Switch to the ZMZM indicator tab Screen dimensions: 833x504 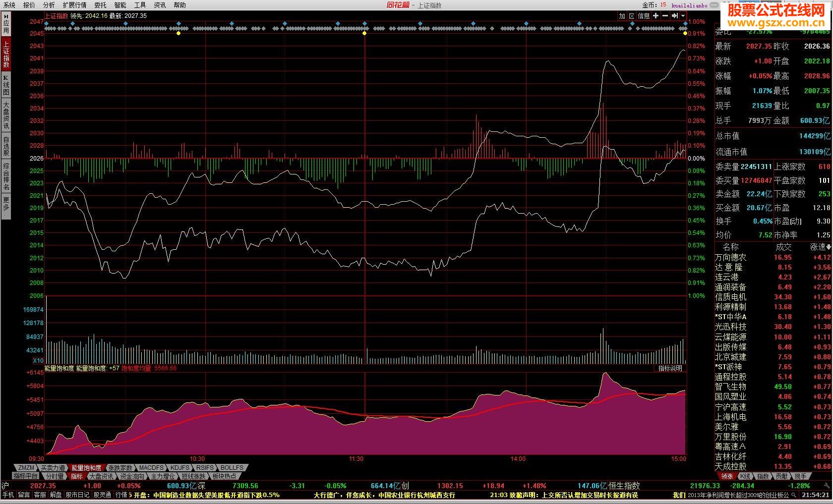pyautogui.click(x=26, y=468)
